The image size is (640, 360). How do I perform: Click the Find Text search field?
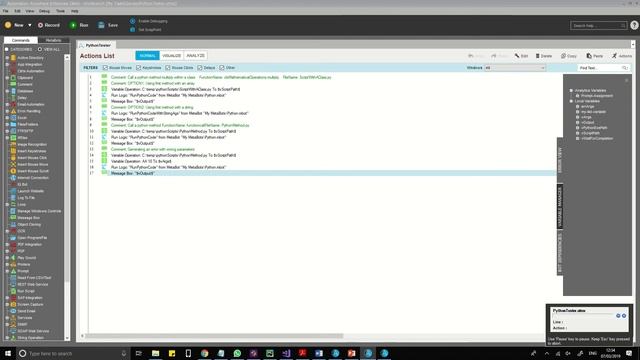(603, 68)
